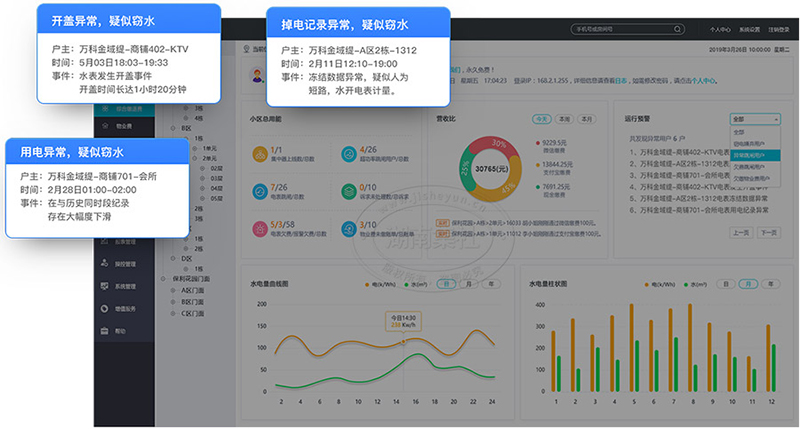Viewport: 800px width, 429px height.
Task: Select 本周 in the 营收比 panel
Action: click(564, 118)
